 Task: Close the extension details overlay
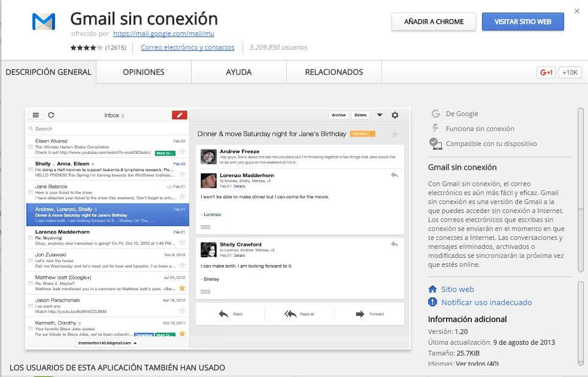(x=577, y=11)
